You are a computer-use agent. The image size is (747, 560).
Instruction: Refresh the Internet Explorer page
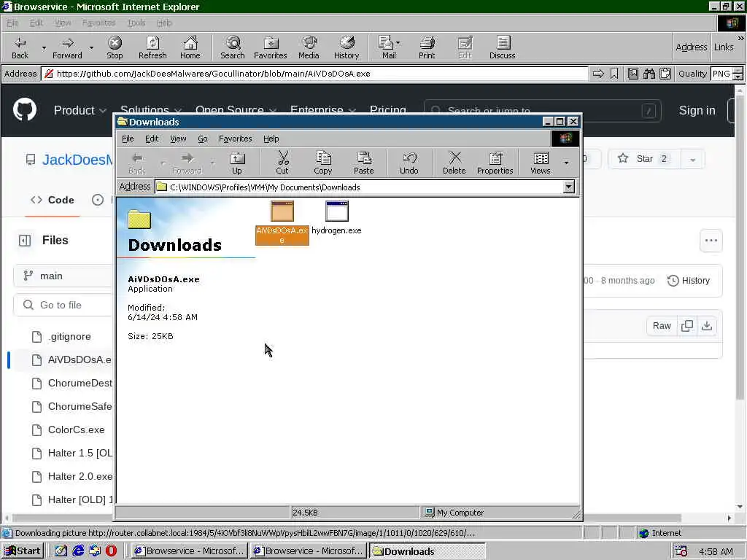(152, 47)
